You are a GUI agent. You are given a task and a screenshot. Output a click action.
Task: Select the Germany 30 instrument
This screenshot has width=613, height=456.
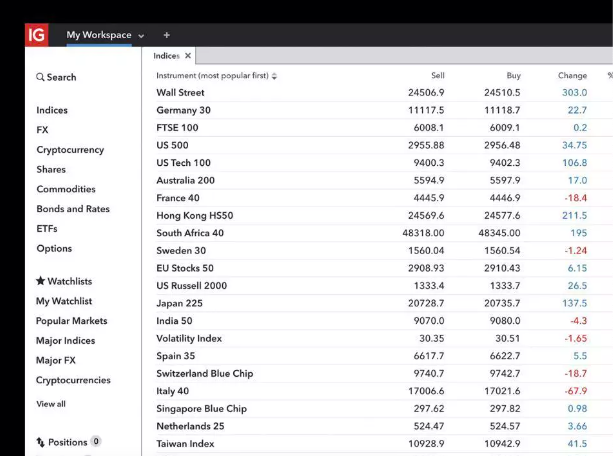pos(183,110)
